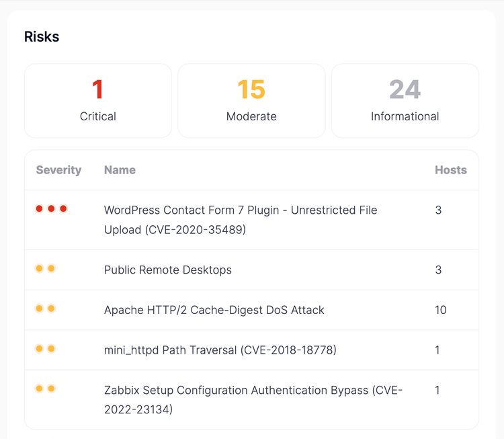The width and height of the screenshot is (504, 439).
Task: Open Apache HTTP/2 Cache-Digest DoS Attack risk
Action: [x=214, y=310]
